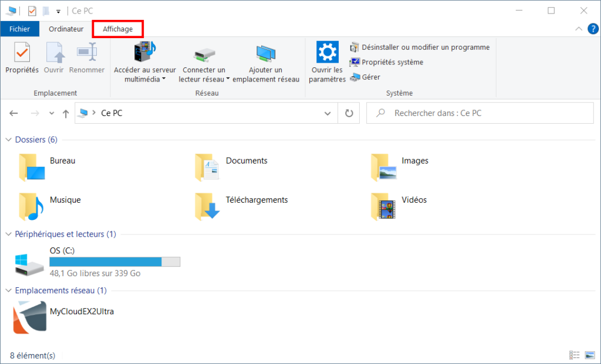Open the Customize Quick Access Toolbar arrow
The image size is (601, 364).
[58, 12]
